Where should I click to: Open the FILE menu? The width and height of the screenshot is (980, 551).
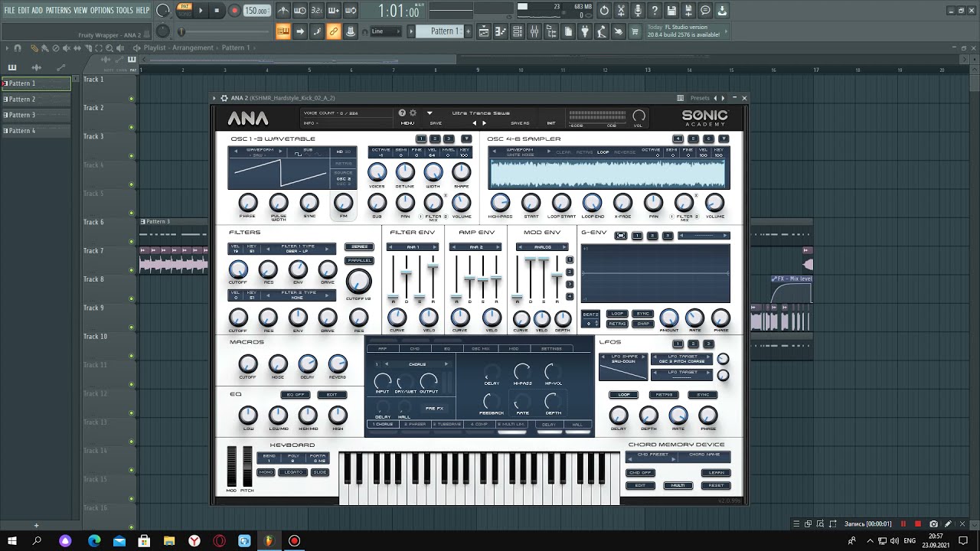pyautogui.click(x=9, y=10)
